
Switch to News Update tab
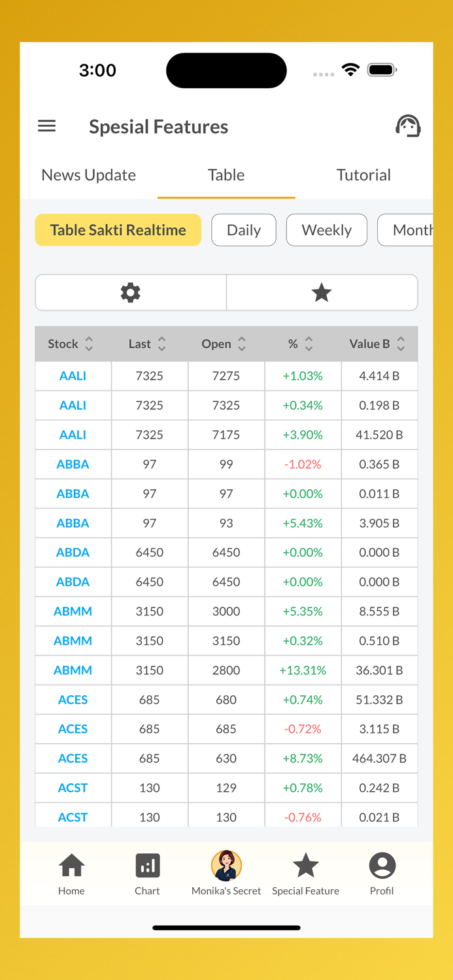(x=89, y=175)
